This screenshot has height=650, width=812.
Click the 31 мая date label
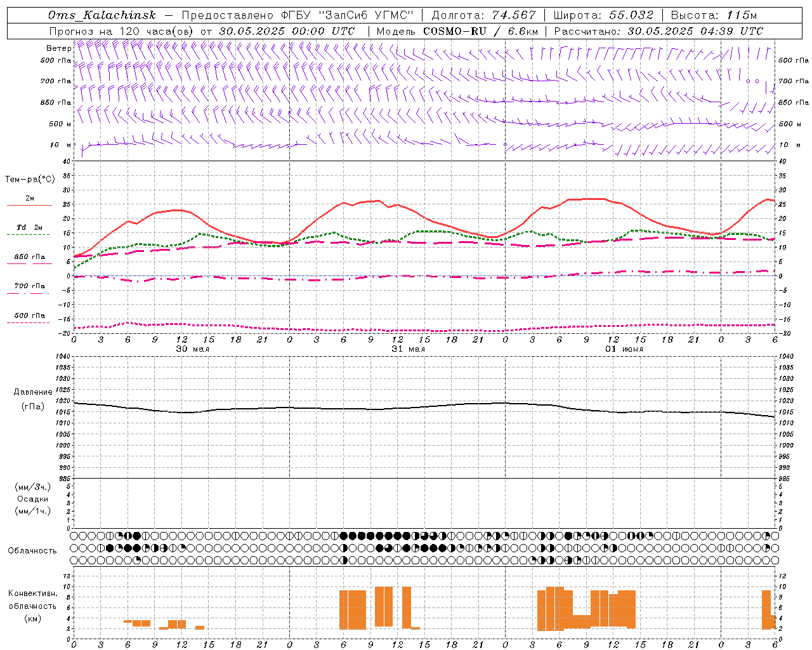click(408, 349)
